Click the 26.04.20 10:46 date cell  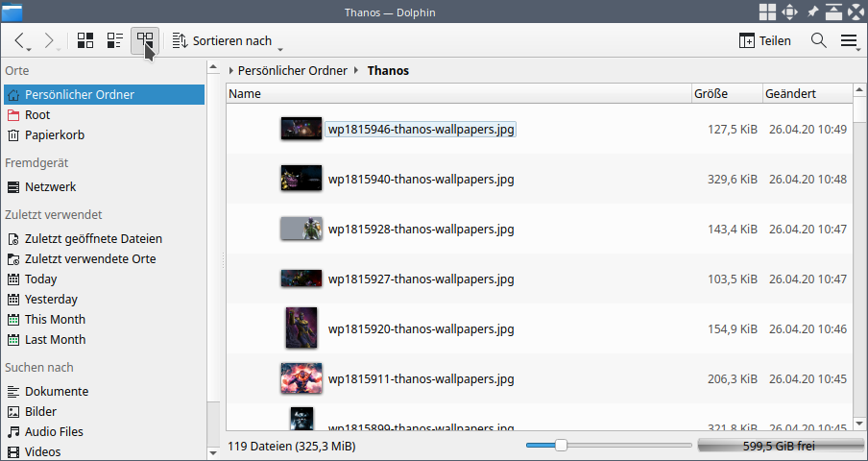(x=808, y=328)
